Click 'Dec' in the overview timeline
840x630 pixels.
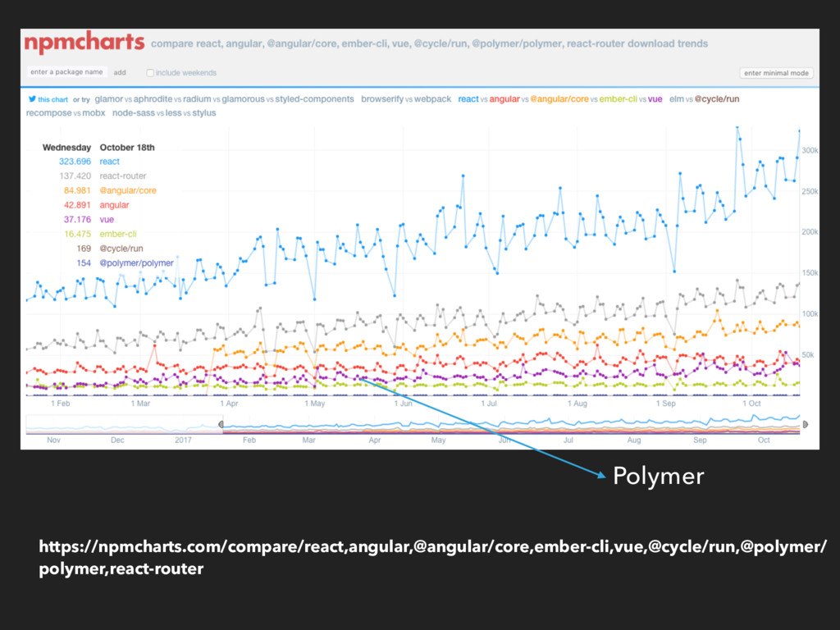117,440
